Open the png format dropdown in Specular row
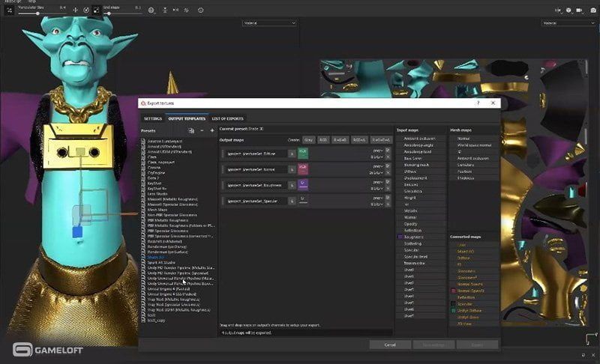The height and width of the screenshot is (364, 600). (x=378, y=198)
